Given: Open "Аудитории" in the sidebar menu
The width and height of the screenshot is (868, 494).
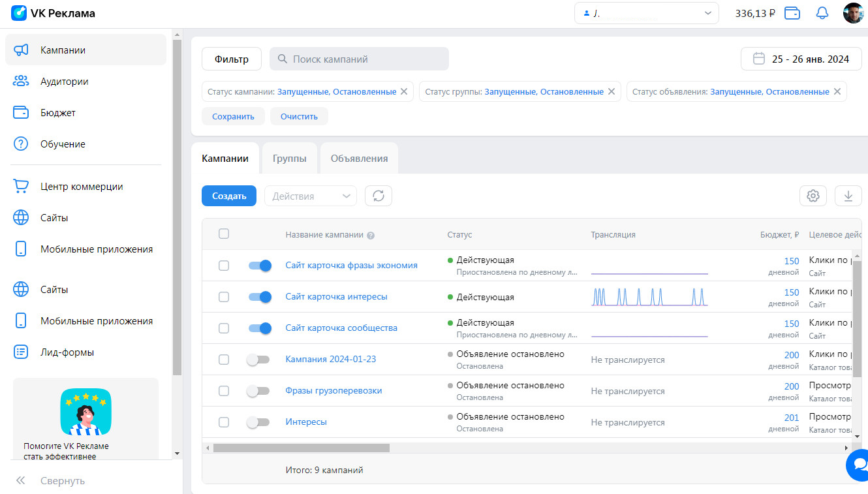Looking at the screenshot, I should point(64,82).
